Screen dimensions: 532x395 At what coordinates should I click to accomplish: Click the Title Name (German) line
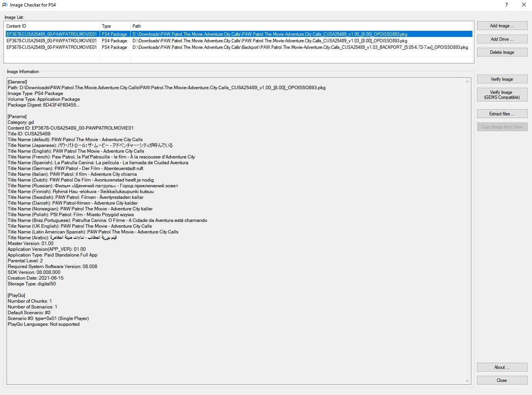[x=75, y=168]
